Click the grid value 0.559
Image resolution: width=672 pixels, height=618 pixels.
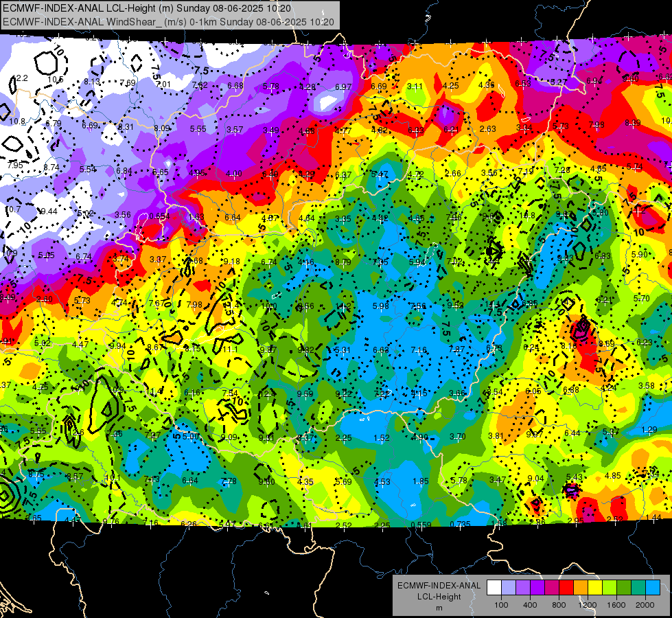[x=421, y=525]
